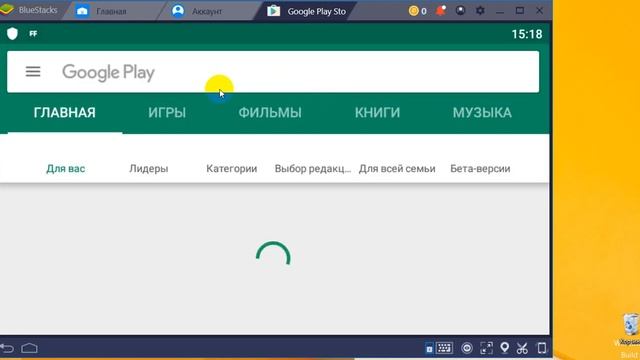
Task: Close the BlueStacks window
Action: coord(539,11)
